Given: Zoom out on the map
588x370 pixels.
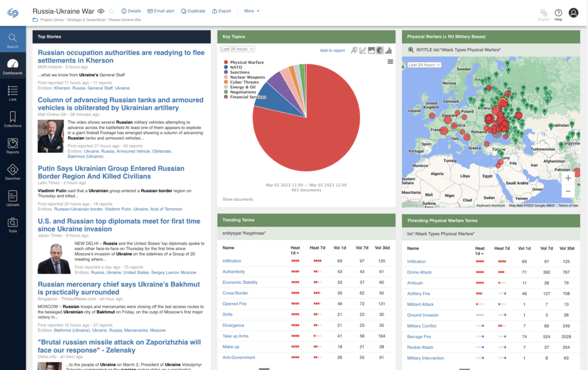Looking at the screenshot, I should 568,192.
